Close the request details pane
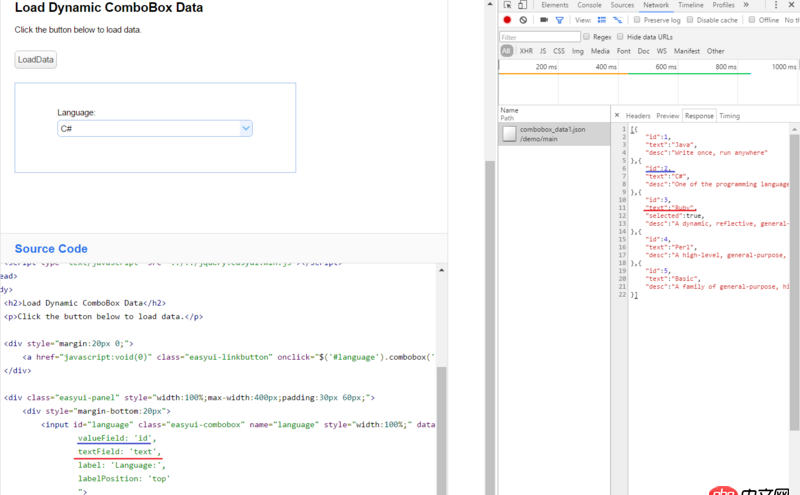 617,115
